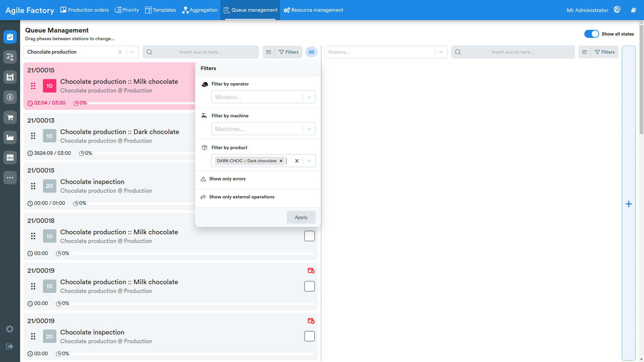Image resolution: width=644 pixels, height=362 pixels.
Task: Open the factory sidebar icon
Action: click(x=10, y=137)
